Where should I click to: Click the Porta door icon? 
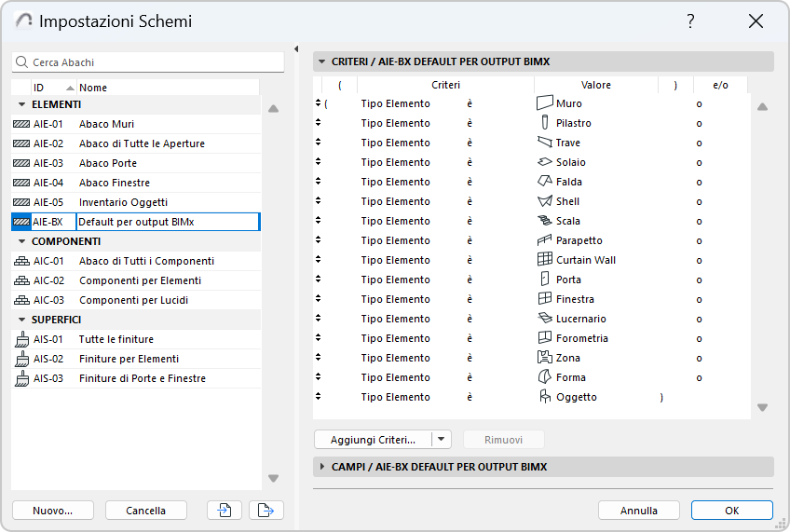[x=545, y=279]
